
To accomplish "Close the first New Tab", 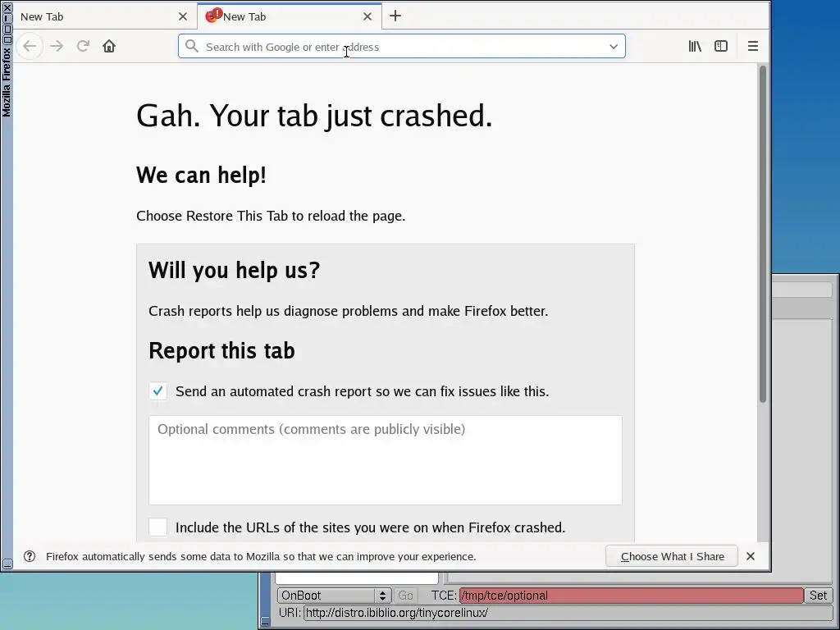I will 183,16.
